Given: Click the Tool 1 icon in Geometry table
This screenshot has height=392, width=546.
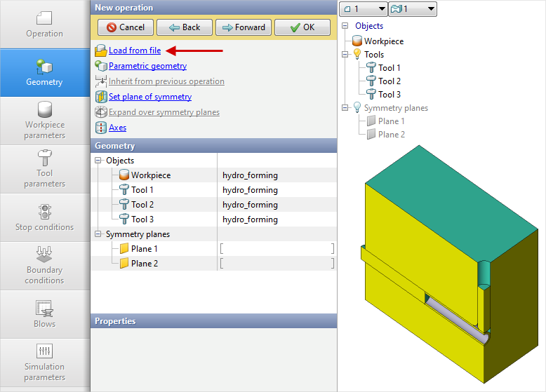Looking at the screenshot, I should click(x=124, y=190).
